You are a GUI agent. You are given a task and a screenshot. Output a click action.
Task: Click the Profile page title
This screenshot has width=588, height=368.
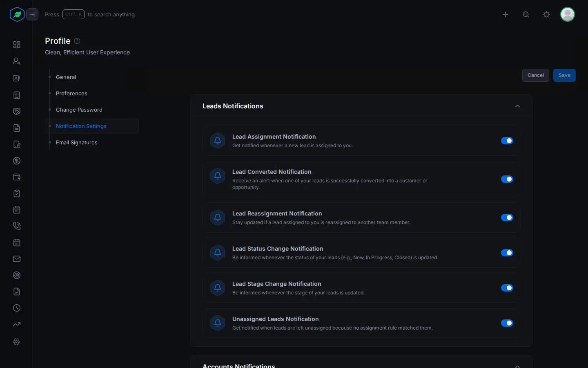58,41
